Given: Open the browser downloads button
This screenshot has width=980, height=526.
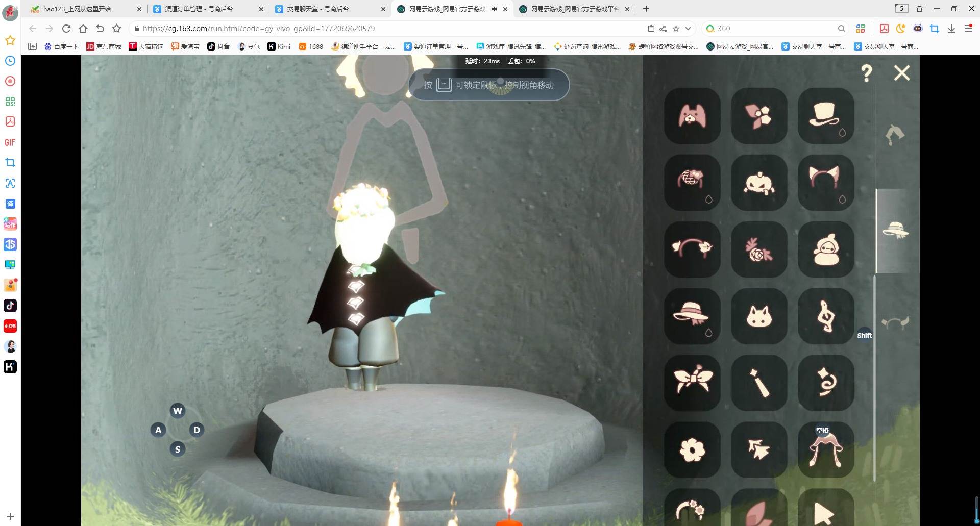Looking at the screenshot, I should [x=951, y=29].
